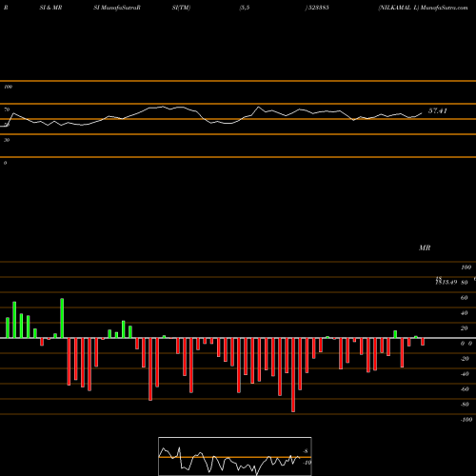The width and height of the screenshot is (476, 476).
Task: Click the -10 label in the mini chart
Action: tap(307, 463)
